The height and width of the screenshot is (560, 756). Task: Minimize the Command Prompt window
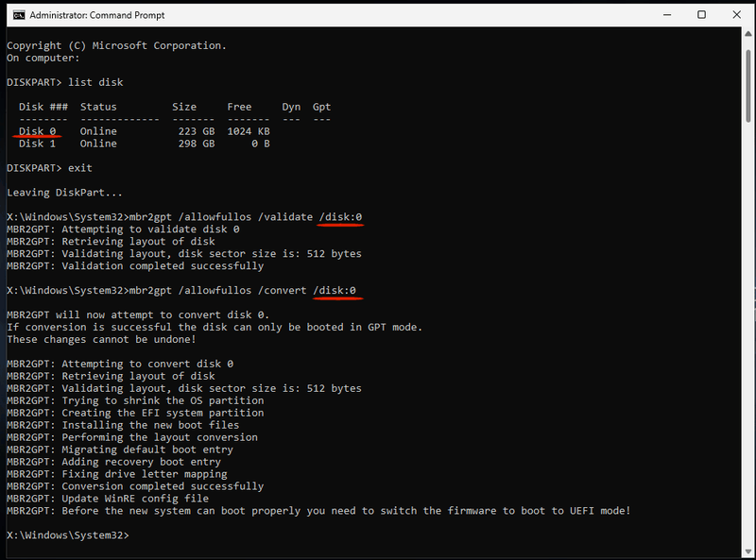pyautogui.click(x=667, y=15)
